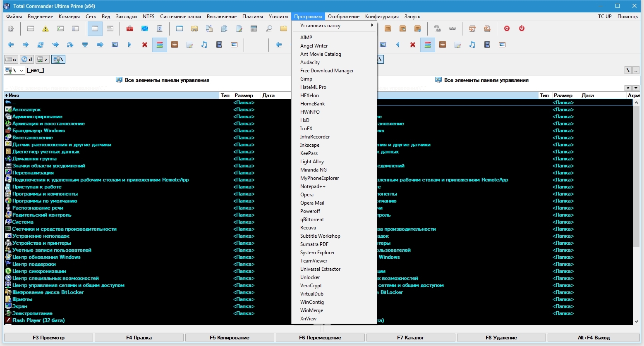Sort left panel by Имя column

point(111,95)
